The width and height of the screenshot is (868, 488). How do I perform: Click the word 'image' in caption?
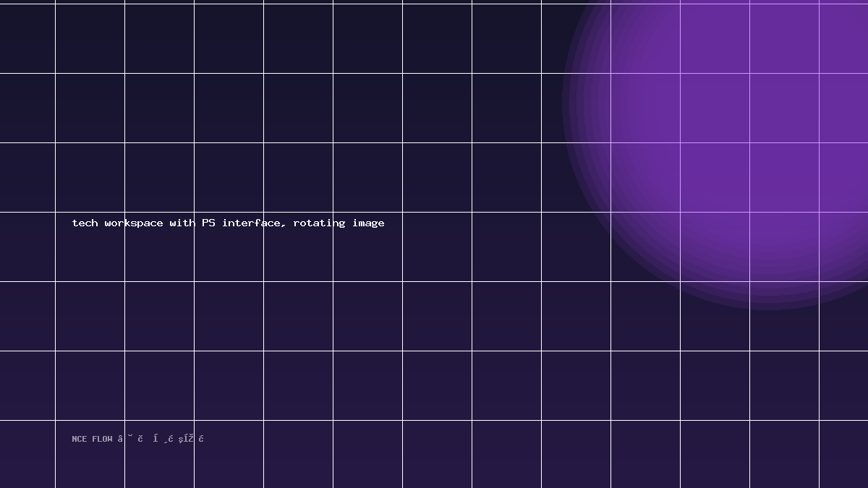[368, 223]
